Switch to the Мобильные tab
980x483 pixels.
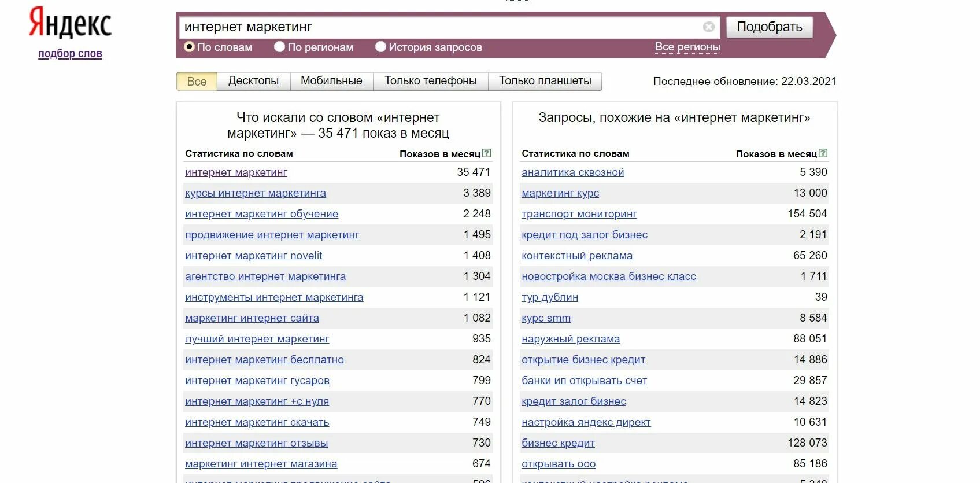(331, 81)
